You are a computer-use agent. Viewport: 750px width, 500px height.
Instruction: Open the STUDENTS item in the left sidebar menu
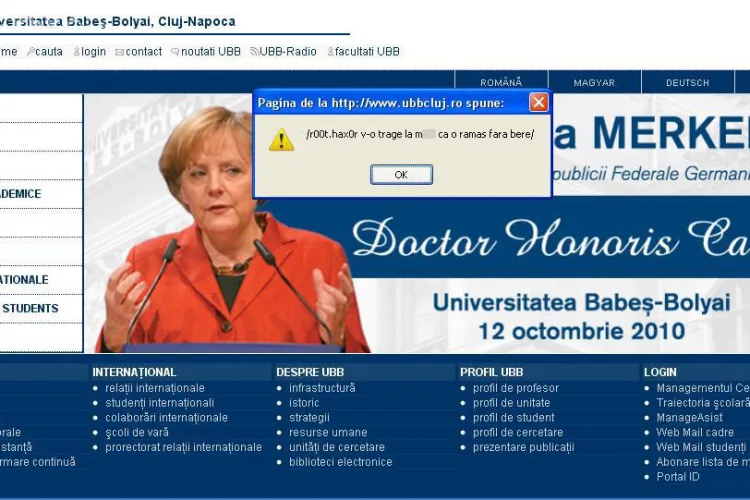[30, 309]
